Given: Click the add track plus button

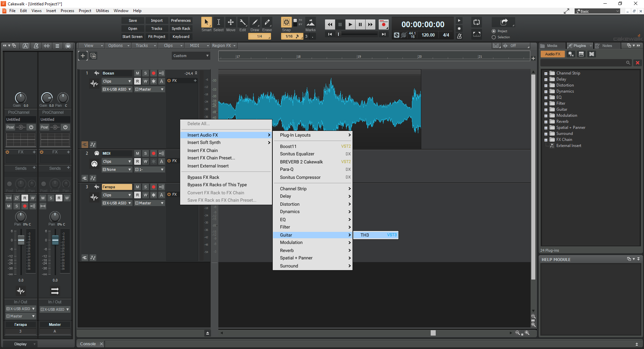Looking at the screenshot, I should click(83, 56).
